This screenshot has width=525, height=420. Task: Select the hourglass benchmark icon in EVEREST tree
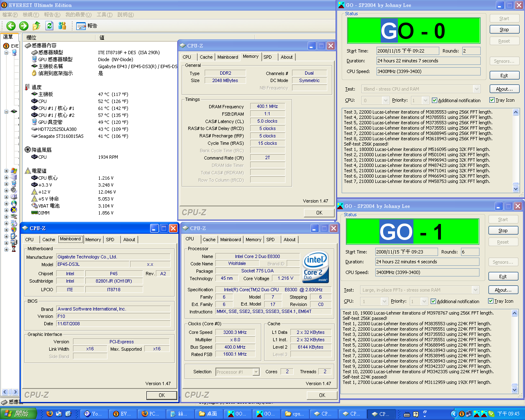pos(14,249)
